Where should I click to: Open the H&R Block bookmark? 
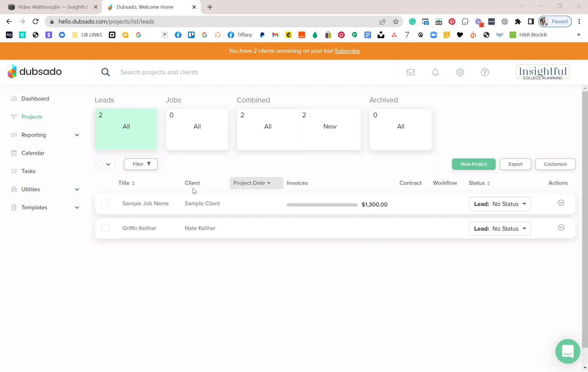pyautogui.click(x=528, y=35)
